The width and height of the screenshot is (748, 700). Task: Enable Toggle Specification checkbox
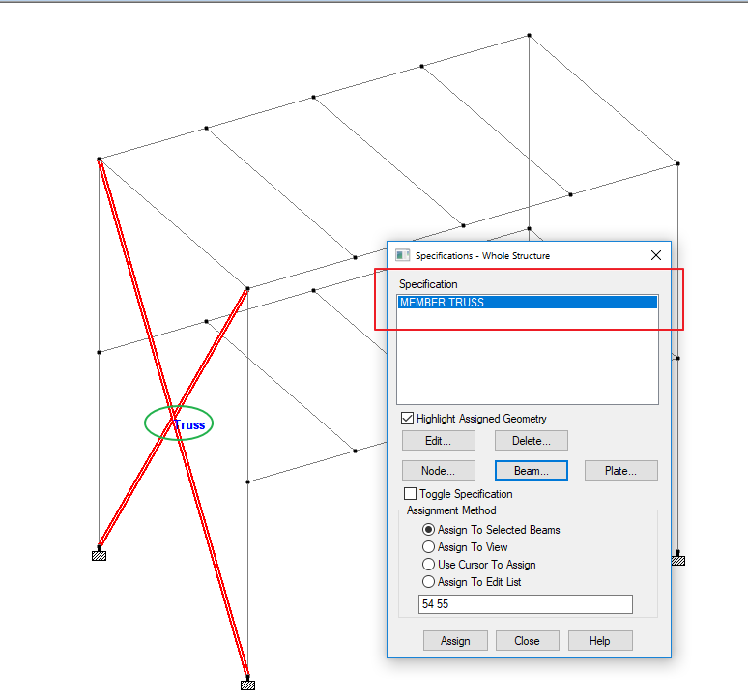click(x=410, y=493)
